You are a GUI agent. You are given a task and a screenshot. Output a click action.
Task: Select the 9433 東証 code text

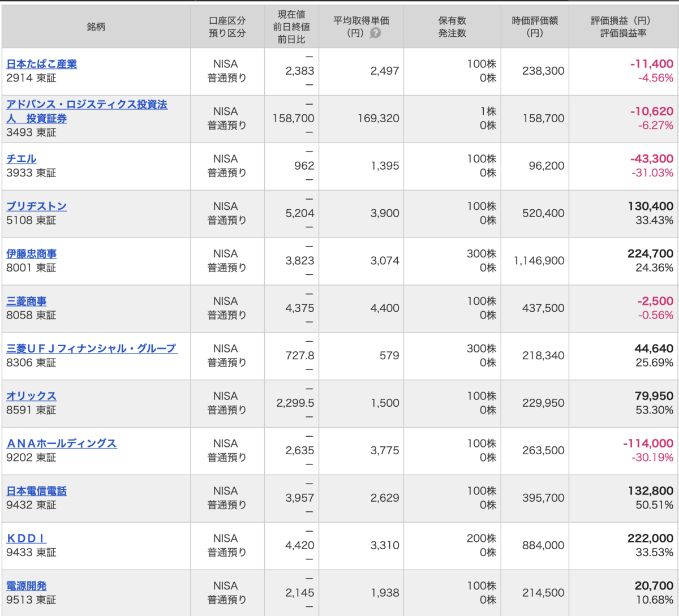[x=31, y=553]
